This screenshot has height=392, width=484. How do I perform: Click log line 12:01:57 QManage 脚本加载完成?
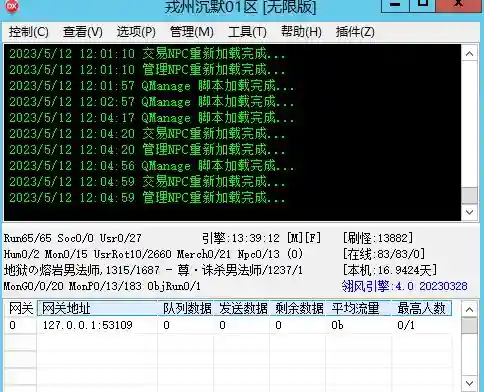(151, 86)
